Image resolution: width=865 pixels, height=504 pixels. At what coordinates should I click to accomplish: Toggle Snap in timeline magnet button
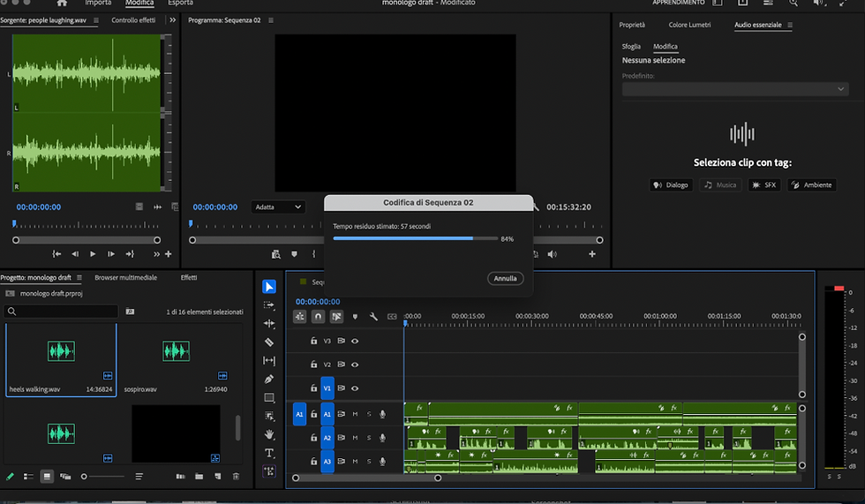[319, 317]
